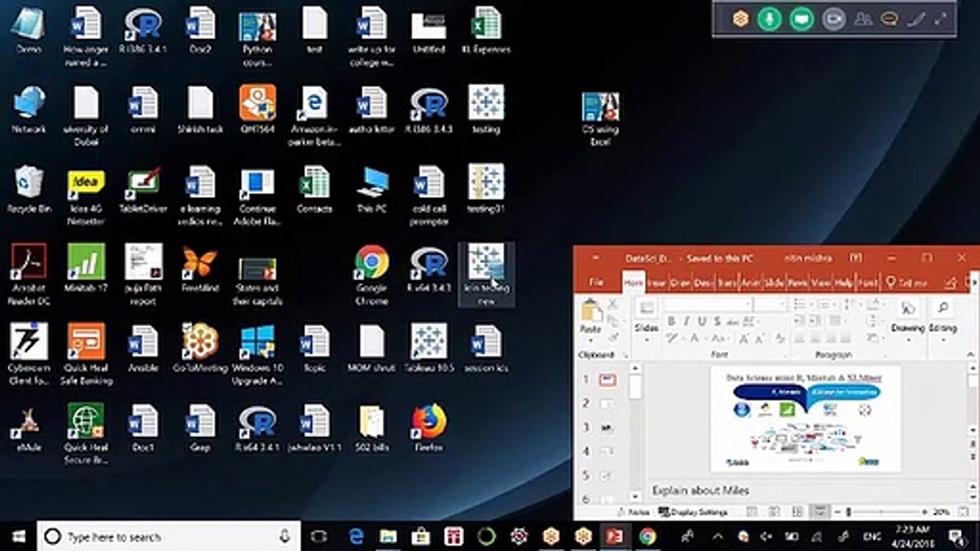The width and height of the screenshot is (980, 551).
Task: Select the This PC desktop icon
Action: [371, 188]
